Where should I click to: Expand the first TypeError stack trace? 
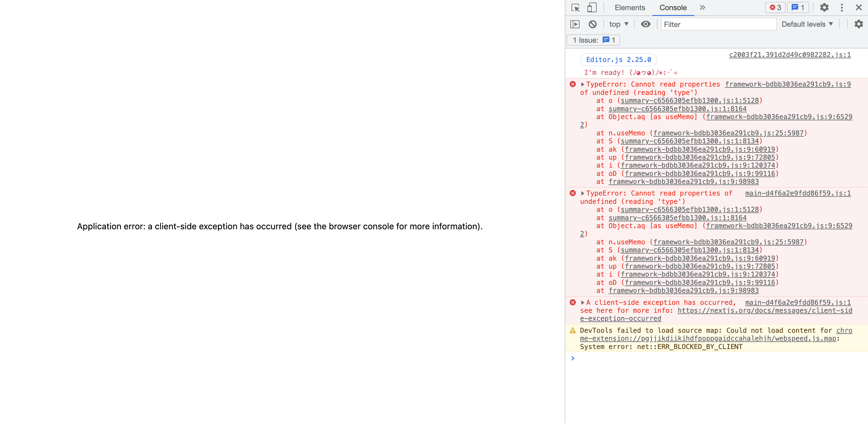(583, 84)
